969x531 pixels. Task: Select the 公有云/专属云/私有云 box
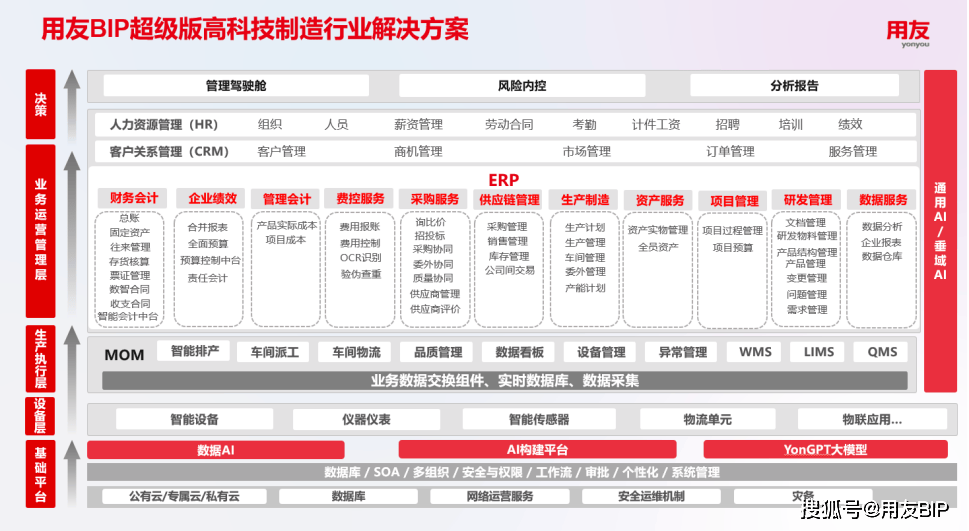[x=184, y=496]
